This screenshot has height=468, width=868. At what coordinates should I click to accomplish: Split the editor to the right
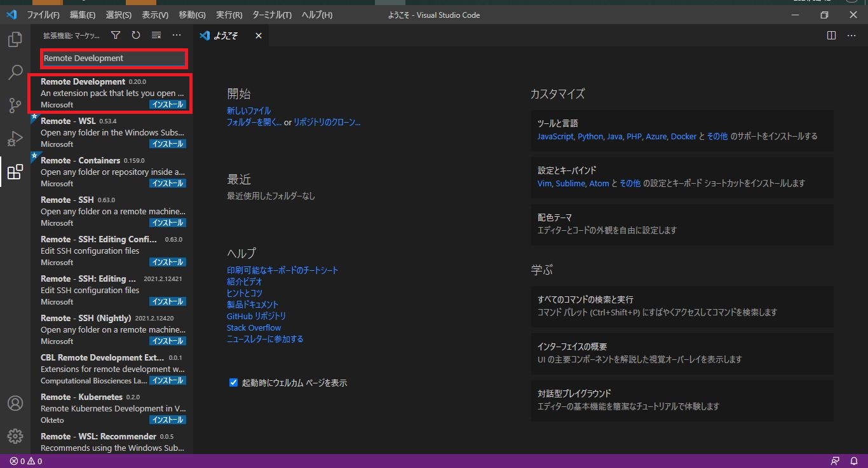coord(831,36)
